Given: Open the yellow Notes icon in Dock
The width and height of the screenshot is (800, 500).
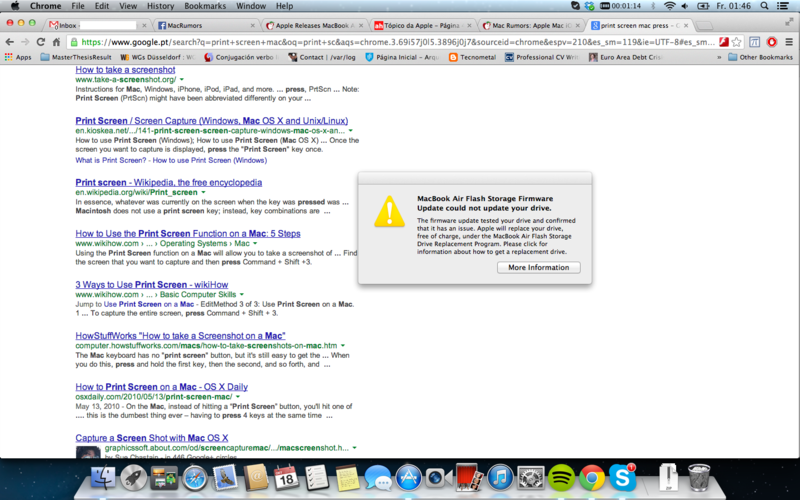Looking at the screenshot, I should [x=347, y=478].
